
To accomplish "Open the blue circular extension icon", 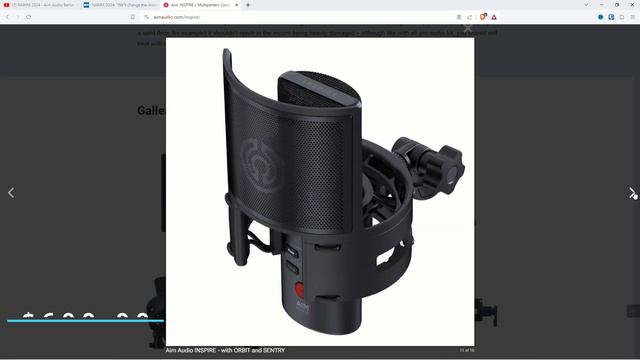I will (600, 17).
